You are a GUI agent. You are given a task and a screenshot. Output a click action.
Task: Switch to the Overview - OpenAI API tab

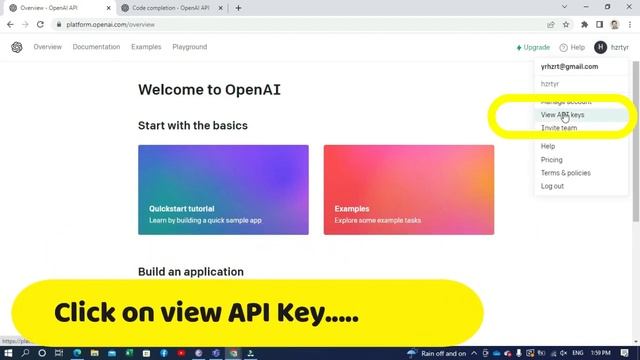pos(60,8)
